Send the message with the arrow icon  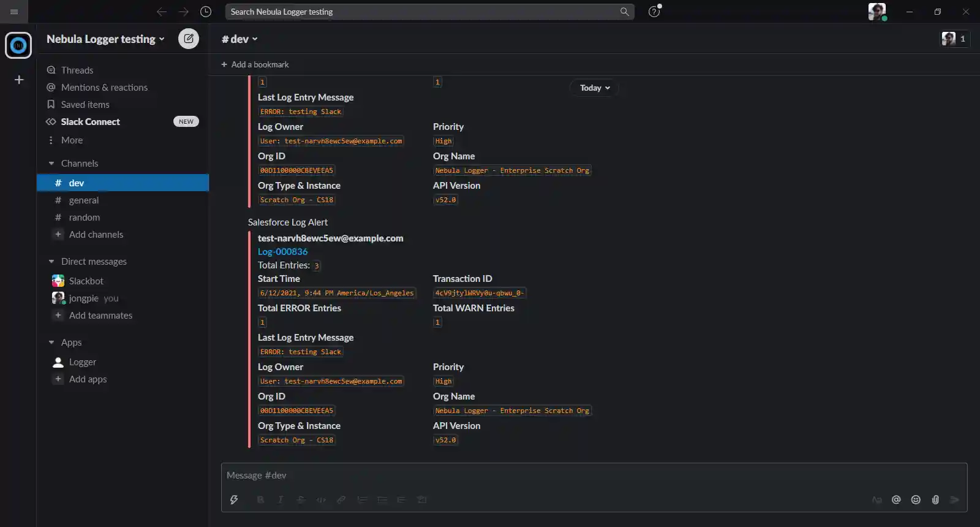click(x=954, y=499)
